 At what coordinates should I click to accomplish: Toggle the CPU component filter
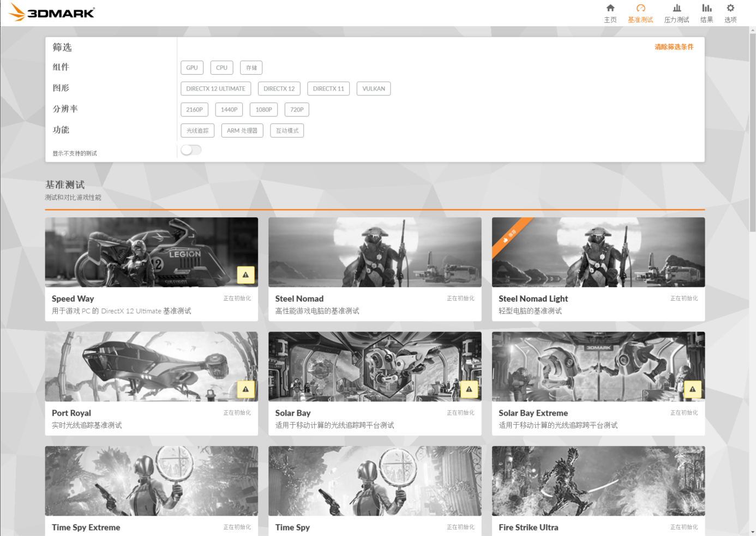221,68
